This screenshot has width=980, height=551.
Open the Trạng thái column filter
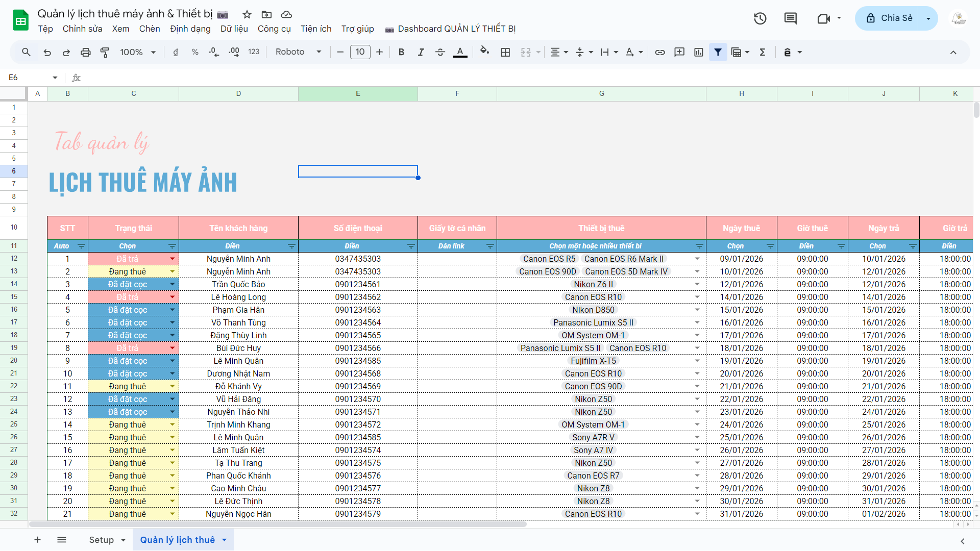(x=172, y=246)
